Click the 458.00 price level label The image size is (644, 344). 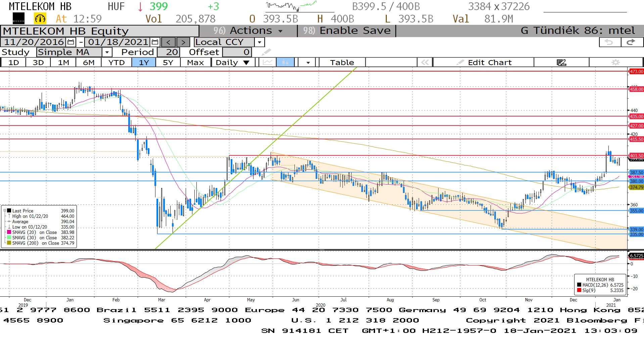tap(636, 89)
